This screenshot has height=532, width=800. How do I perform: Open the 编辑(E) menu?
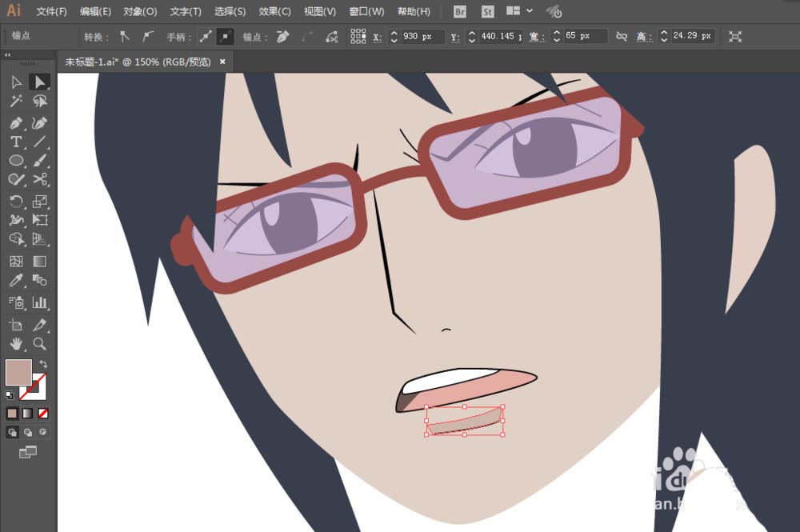coord(95,11)
